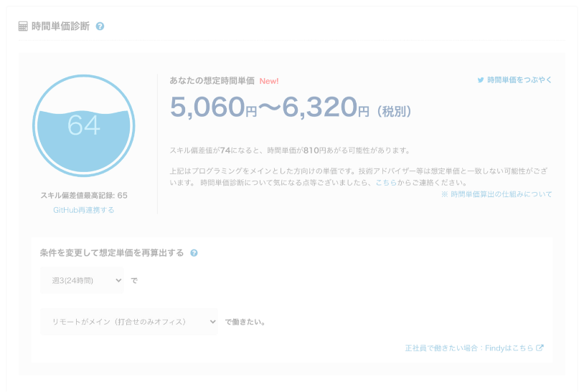Click the red New! badge
Viewport: 584px width, 392px height.
tap(269, 81)
